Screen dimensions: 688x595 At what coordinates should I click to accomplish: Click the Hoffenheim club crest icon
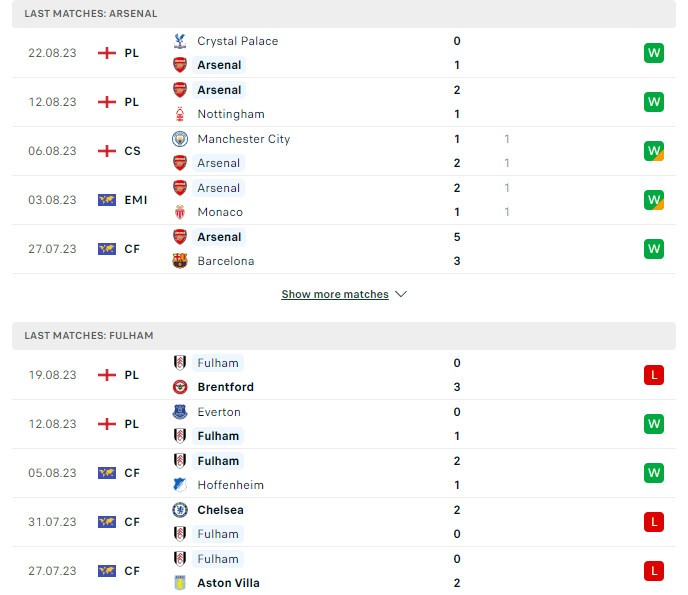point(180,485)
